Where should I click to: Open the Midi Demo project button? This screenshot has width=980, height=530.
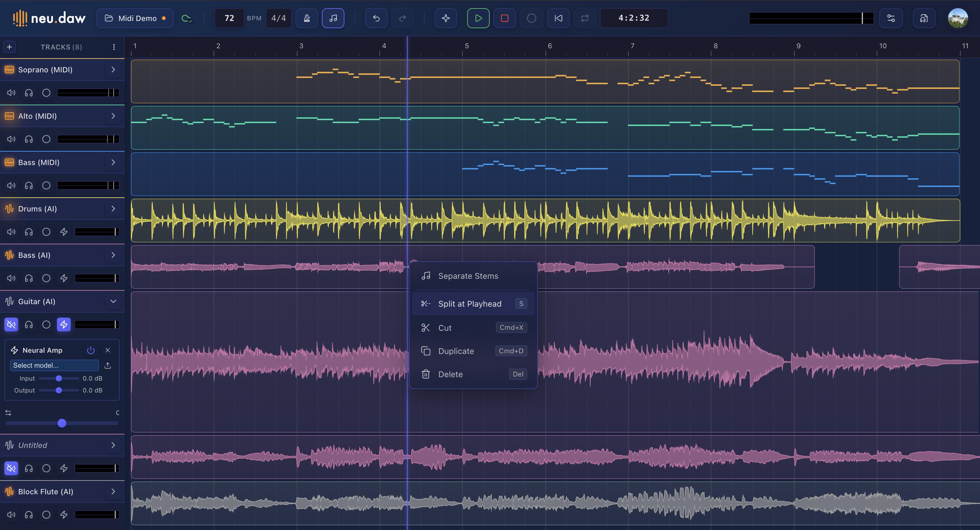135,18
